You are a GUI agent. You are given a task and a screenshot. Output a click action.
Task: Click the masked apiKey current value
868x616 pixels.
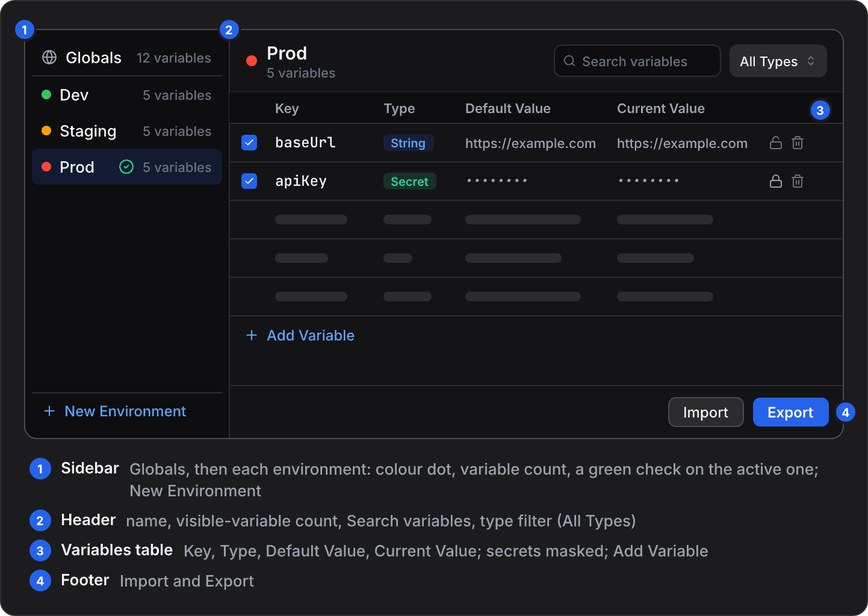click(x=648, y=180)
